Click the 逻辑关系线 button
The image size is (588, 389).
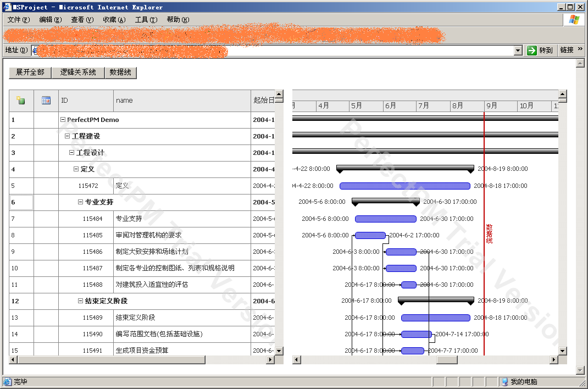point(78,73)
